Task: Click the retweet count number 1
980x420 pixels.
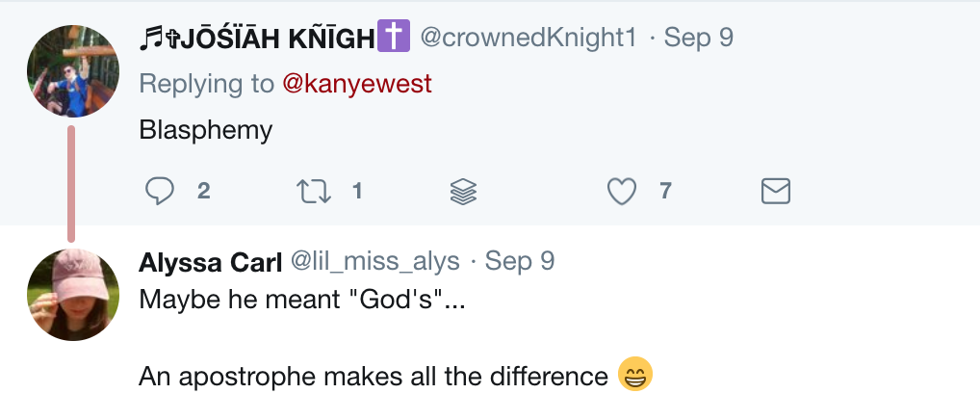Action: tap(357, 192)
